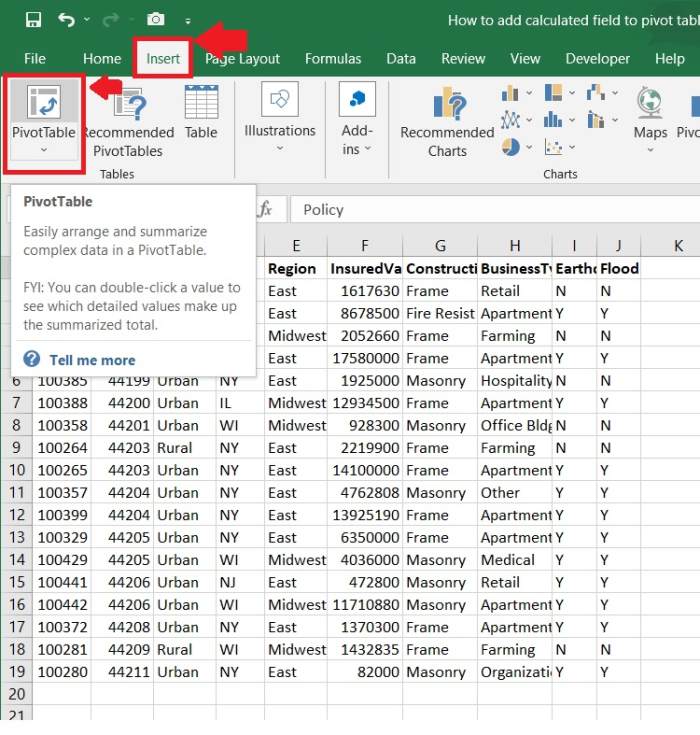The width and height of the screenshot is (700, 735).
Task: Expand the Illustrations dropdown
Action: 280,149
